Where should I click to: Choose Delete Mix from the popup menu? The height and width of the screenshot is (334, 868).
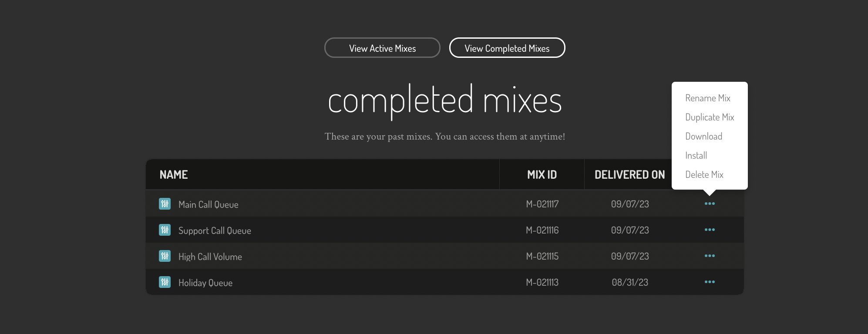(704, 174)
